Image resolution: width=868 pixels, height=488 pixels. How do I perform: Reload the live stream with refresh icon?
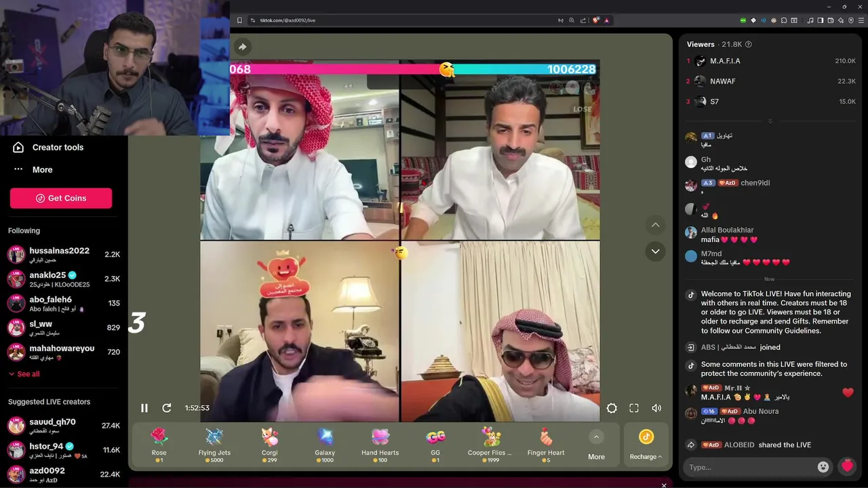167,408
